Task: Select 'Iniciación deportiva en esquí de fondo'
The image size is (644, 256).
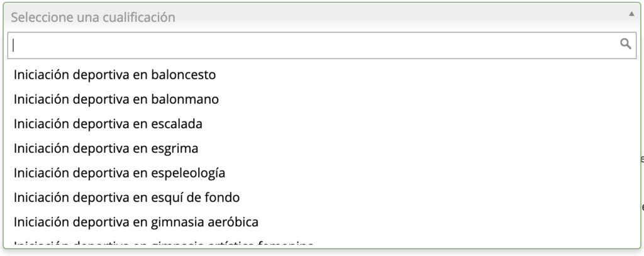Action: [x=126, y=197]
